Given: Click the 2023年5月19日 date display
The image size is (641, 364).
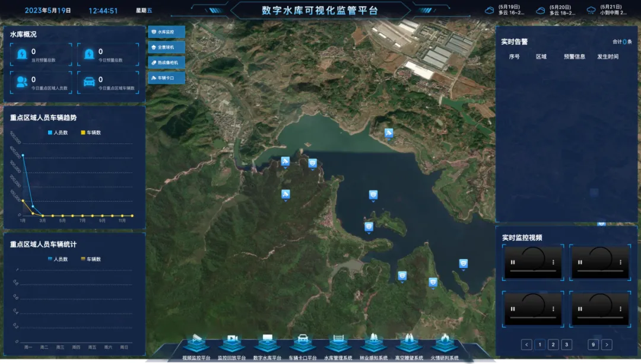Looking at the screenshot, I should 48,11.
